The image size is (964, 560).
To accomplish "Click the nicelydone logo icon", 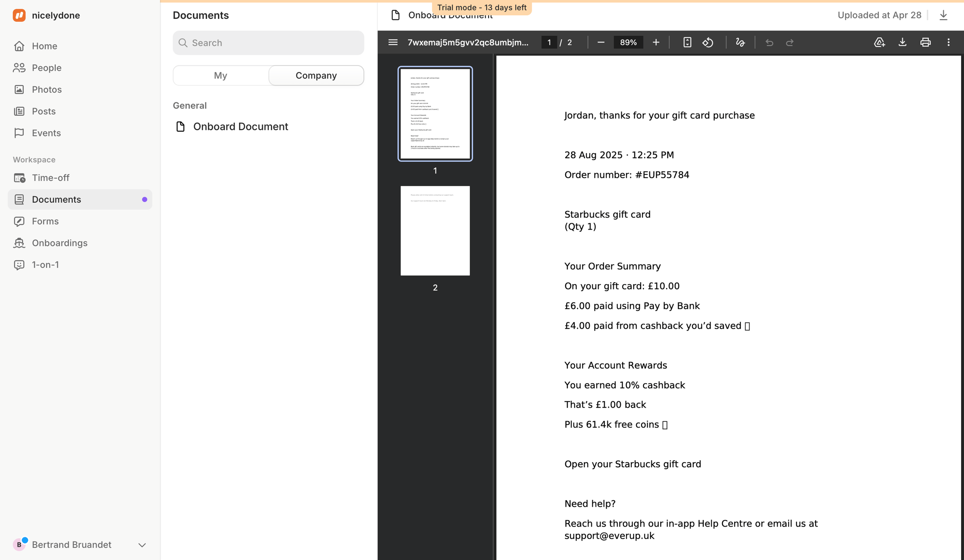I will 19,15.
